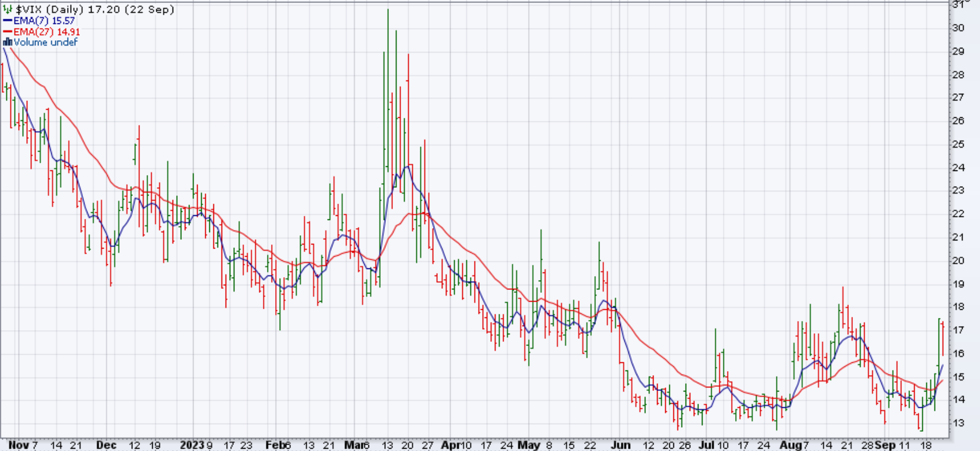
Task: Click the May month label
Action: pyautogui.click(x=529, y=445)
